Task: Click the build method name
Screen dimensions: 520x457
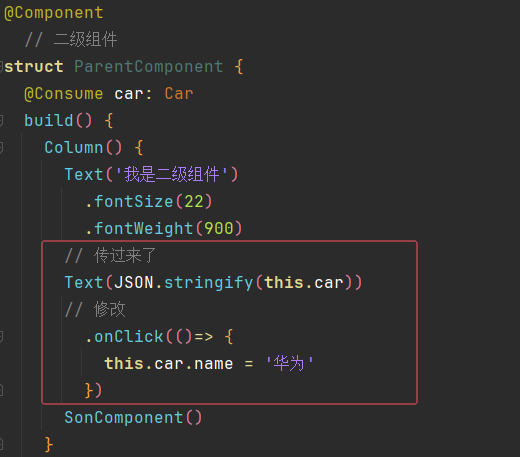Action: click(x=49, y=121)
